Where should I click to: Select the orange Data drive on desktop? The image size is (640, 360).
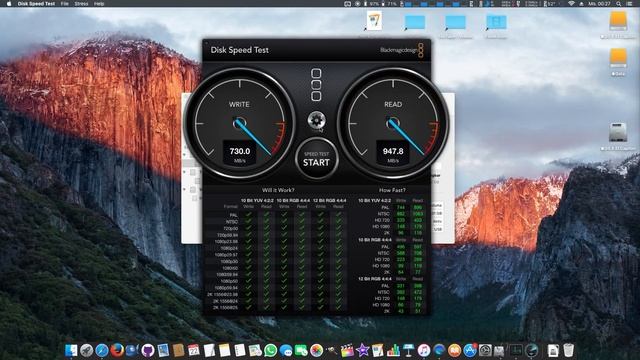[618, 59]
